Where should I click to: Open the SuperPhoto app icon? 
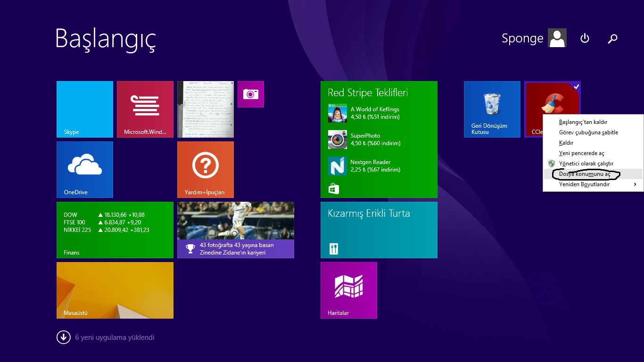pyautogui.click(x=338, y=140)
